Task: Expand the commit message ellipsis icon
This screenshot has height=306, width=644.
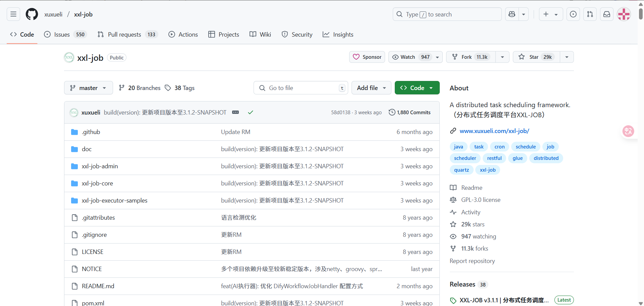Action: tap(235, 113)
